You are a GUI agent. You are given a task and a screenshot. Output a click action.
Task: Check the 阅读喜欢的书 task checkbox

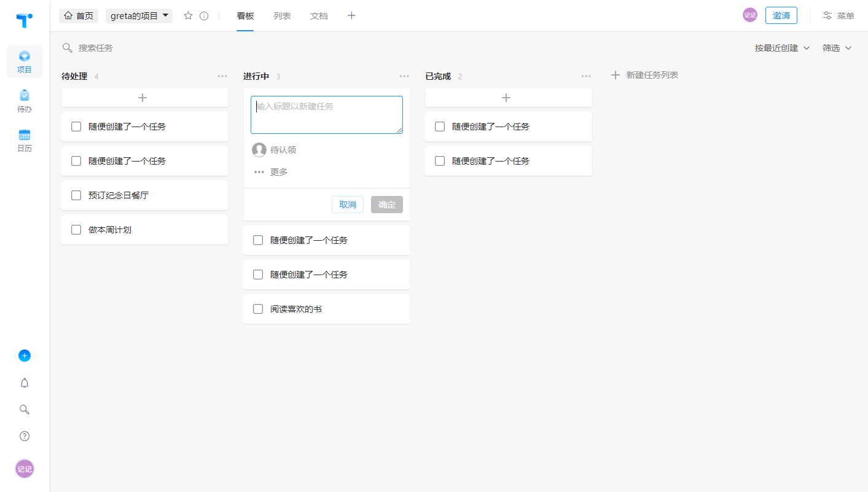click(258, 309)
